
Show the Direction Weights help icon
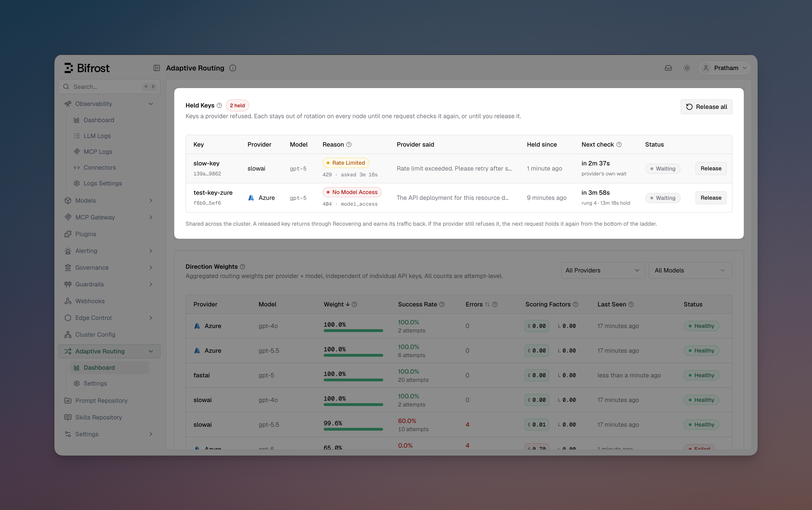pyautogui.click(x=242, y=267)
